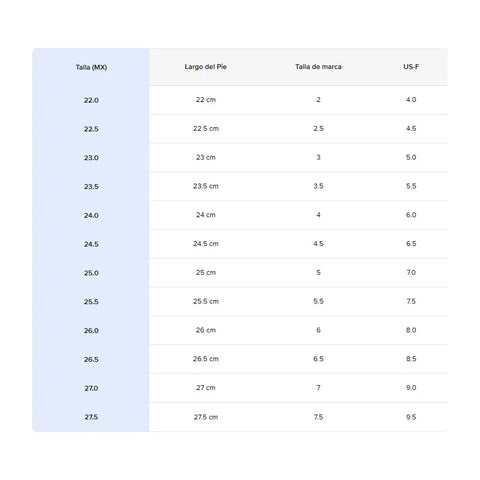Viewport: 480px width, 480px height.
Task: Click the 25 cm foot length cell
Action: click(x=206, y=272)
